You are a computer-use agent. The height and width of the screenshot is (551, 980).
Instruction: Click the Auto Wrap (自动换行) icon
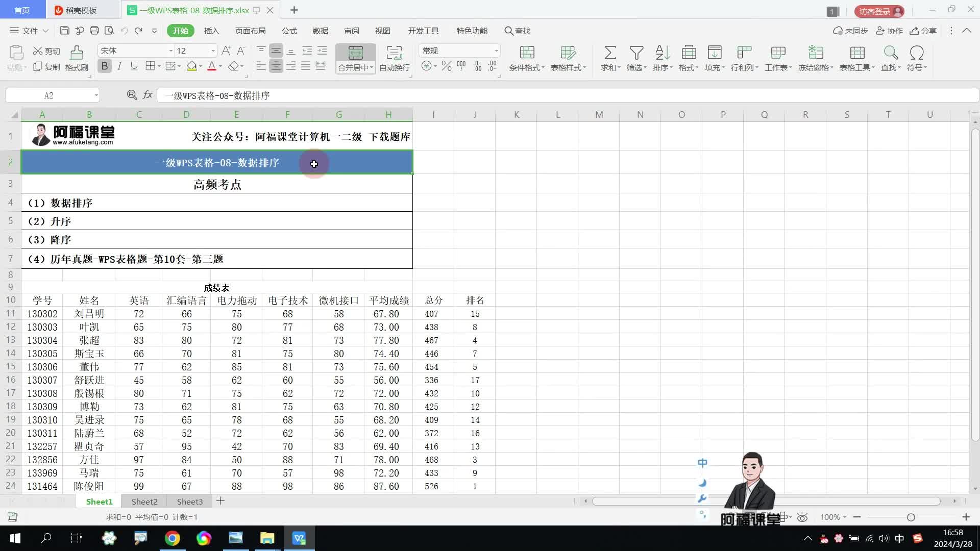394,53
